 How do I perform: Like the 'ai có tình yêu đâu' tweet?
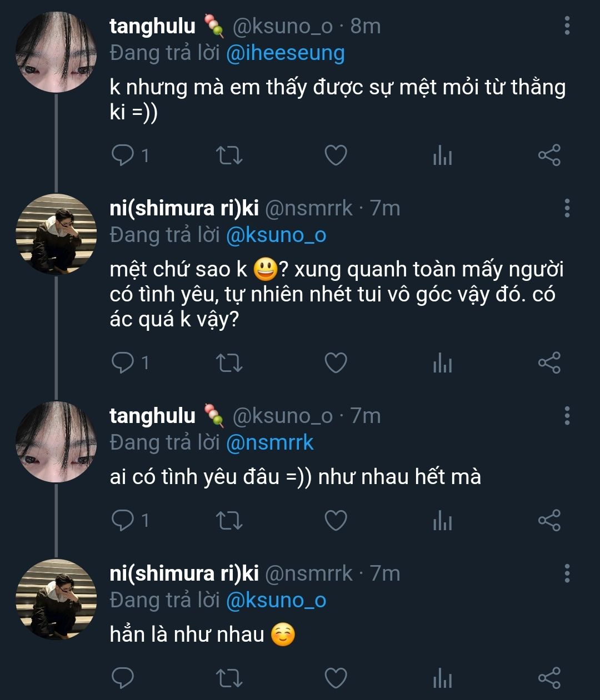336,521
